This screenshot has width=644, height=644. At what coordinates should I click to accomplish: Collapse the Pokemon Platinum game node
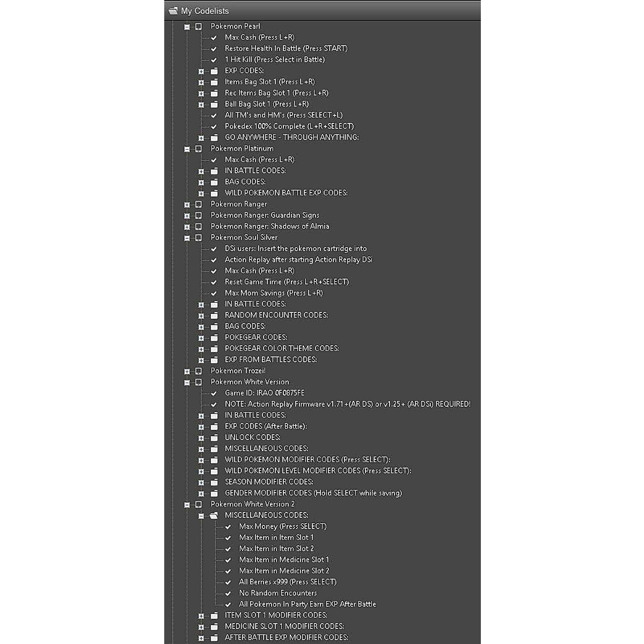pos(187,149)
